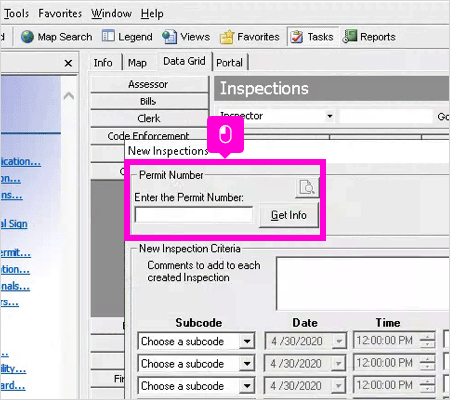
Task: Expand the second Choose a subcode dropdown
Action: (x=247, y=363)
